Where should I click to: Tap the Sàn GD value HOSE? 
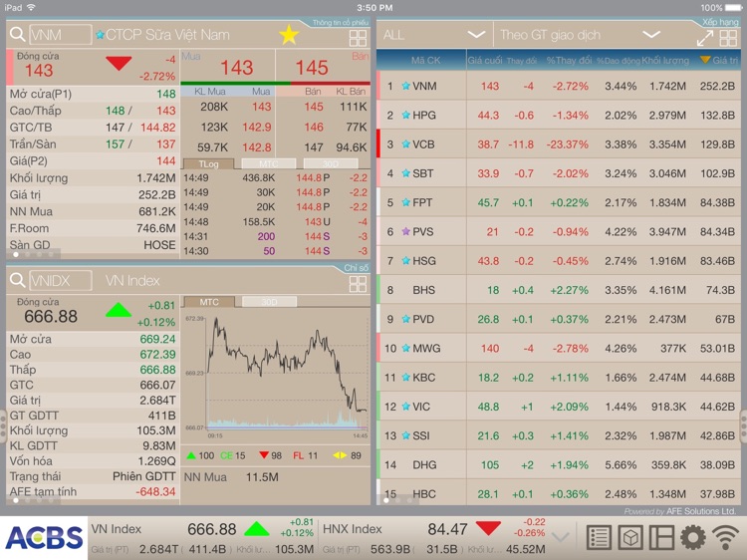click(159, 245)
